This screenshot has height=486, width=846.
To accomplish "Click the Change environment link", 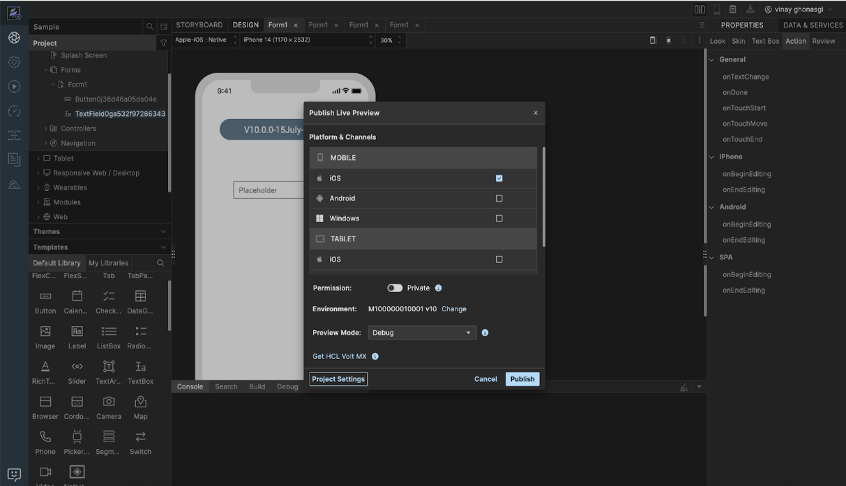I will tap(454, 309).
